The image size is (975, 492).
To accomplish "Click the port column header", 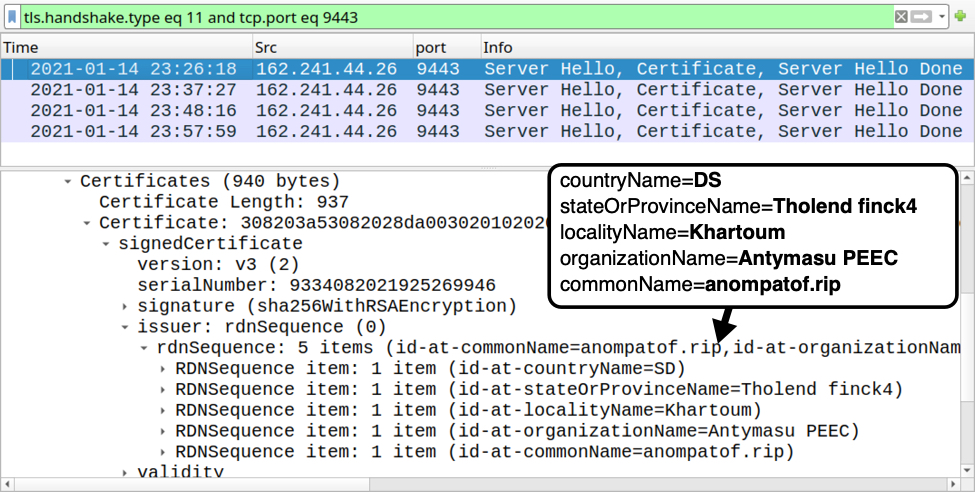I will pyautogui.click(x=444, y=48).
